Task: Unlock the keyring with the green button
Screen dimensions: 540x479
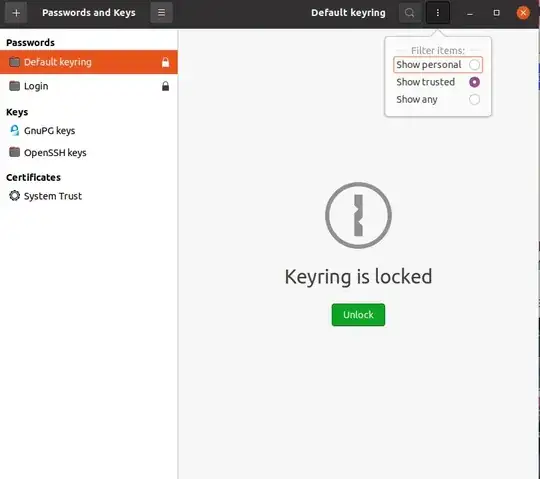Action: (x=358, y=315)
